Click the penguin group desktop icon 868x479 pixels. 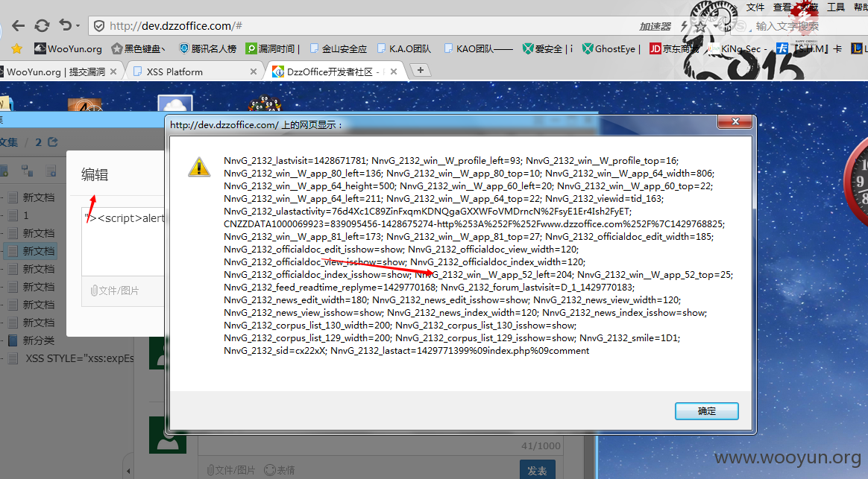pos(265,103)
